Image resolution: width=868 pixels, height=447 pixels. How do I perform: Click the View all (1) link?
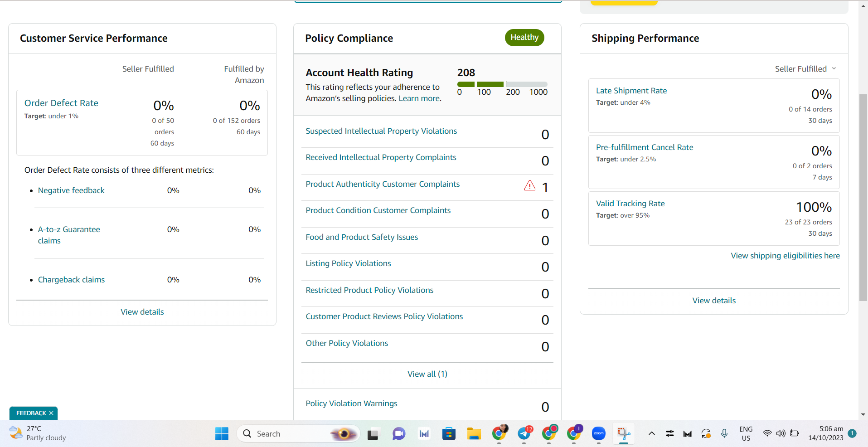(427, 374)
